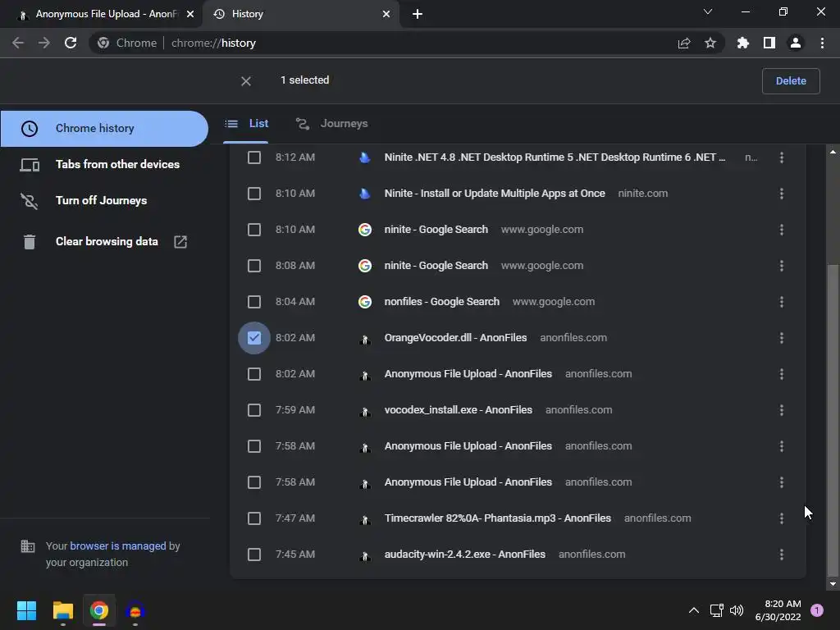Open the Chrome three-dot main menu

(822, 43)
